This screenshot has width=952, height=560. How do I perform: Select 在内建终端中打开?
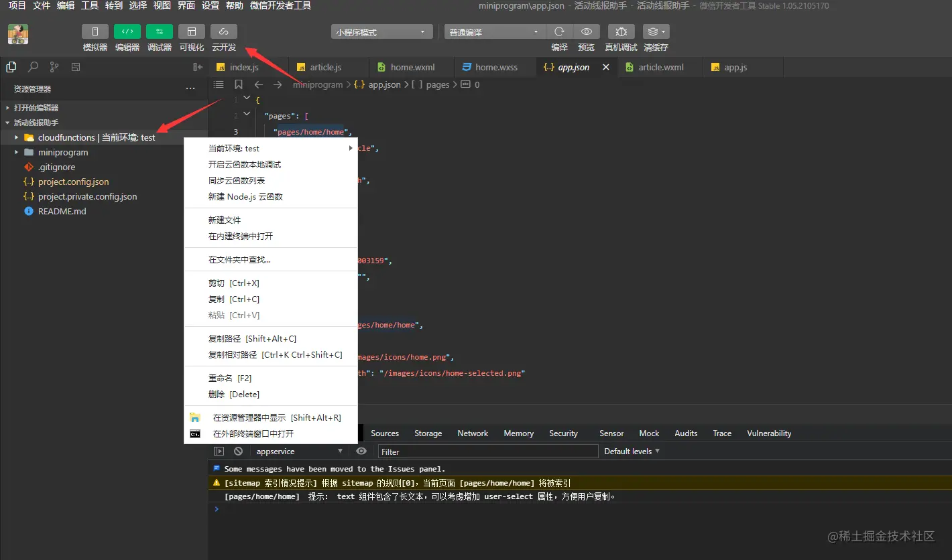coord(271,236)
